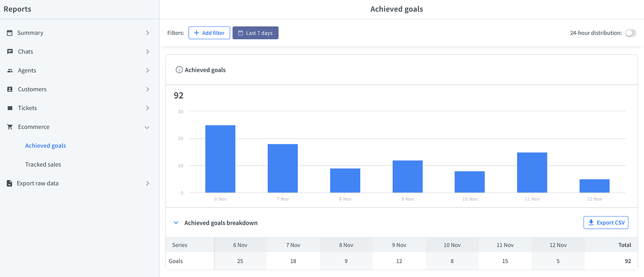
Task: Click the Reports sidebar heading
Action: 17,9
